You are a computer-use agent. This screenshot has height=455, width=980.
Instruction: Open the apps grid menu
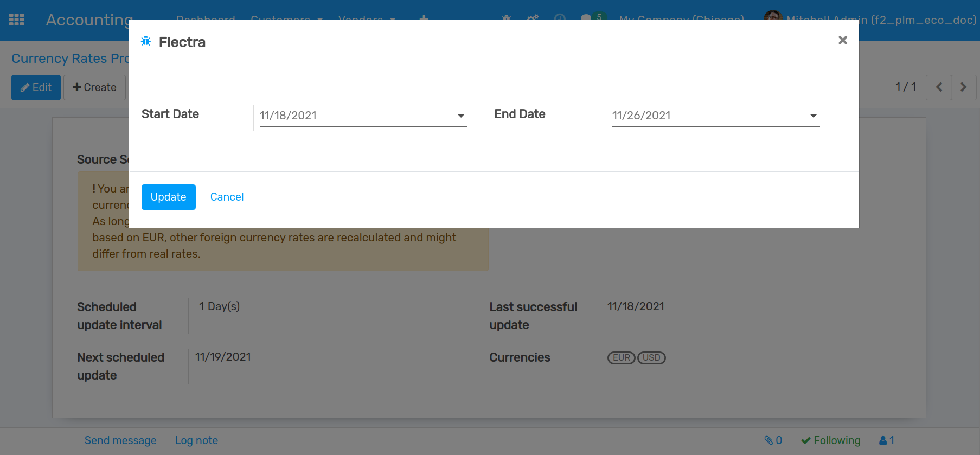click(x=17, y=20)
